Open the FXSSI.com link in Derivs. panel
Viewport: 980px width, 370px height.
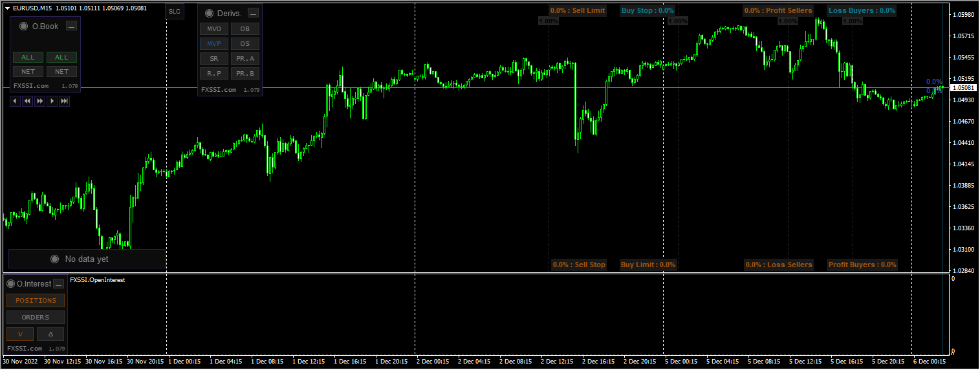pyautogui.click(x=219, y=90)
